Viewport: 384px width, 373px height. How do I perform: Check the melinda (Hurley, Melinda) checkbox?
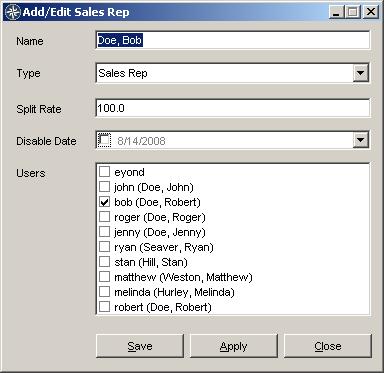pos(104,292)
